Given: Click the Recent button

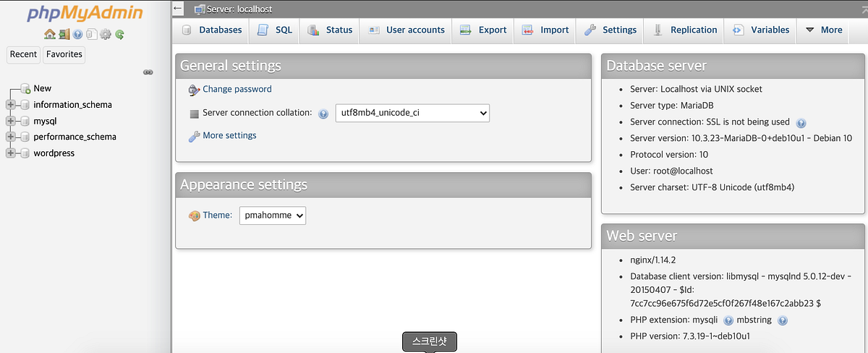Looking at the screenshot, I should point(23,54).
